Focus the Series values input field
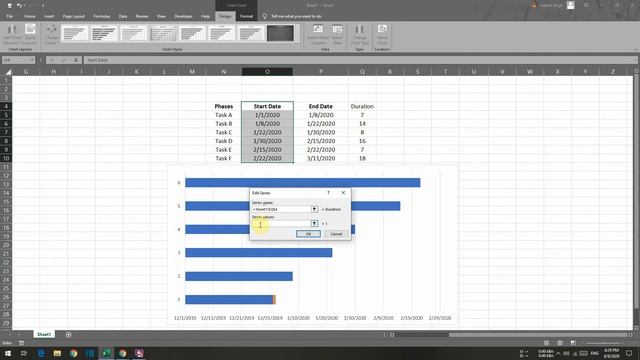The image size is (640, 360). 281,223
